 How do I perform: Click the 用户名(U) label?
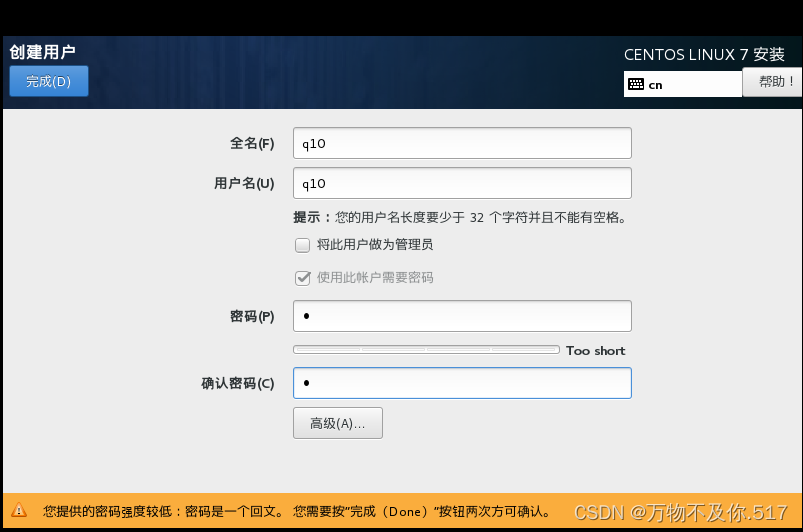point(244,183)
